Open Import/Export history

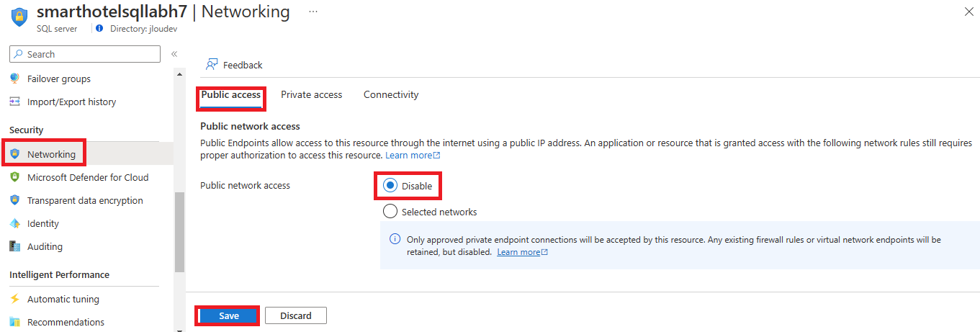click(x=71, y=102)
